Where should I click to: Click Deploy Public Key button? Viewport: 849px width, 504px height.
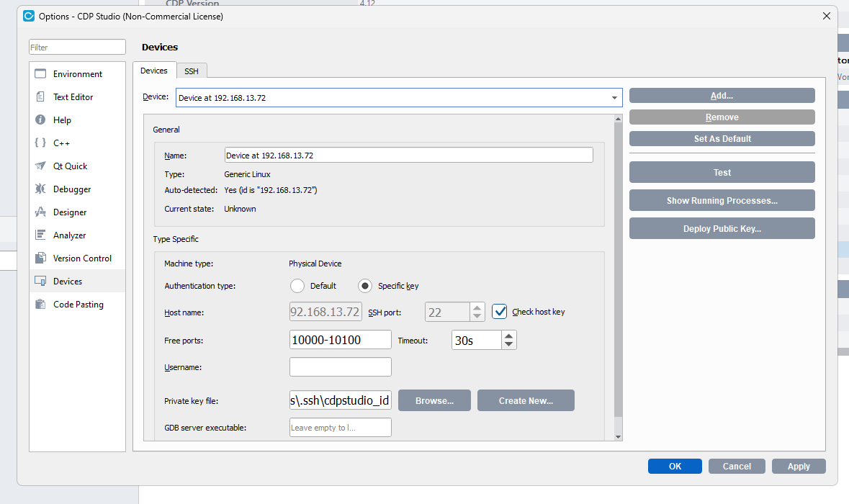(722, 228)
